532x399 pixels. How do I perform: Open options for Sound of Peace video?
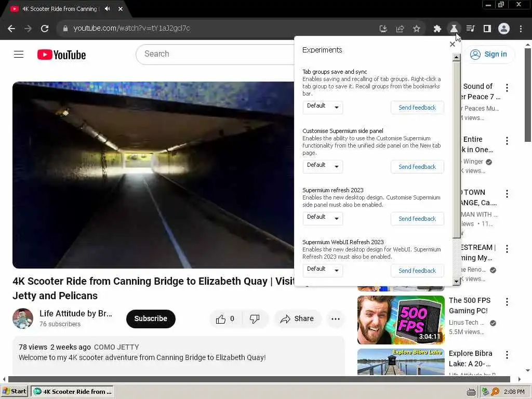(507, 87)
